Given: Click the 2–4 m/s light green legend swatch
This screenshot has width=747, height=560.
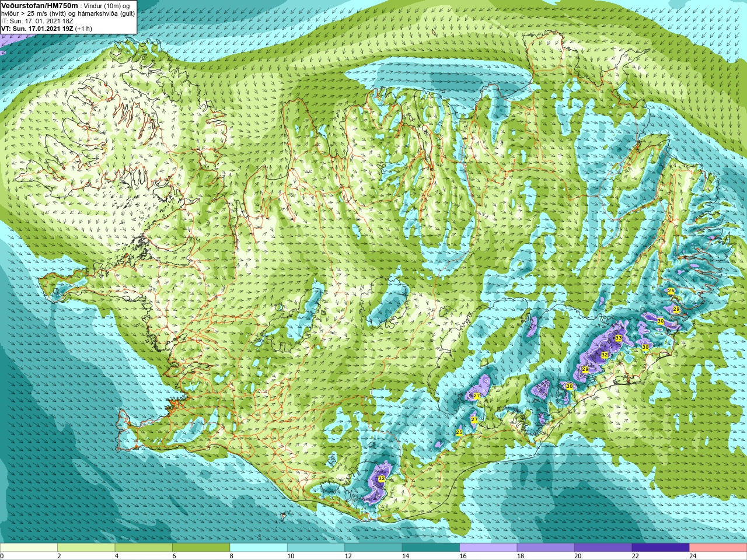Looking at the screenshot, I should click(x=86, y=548).
